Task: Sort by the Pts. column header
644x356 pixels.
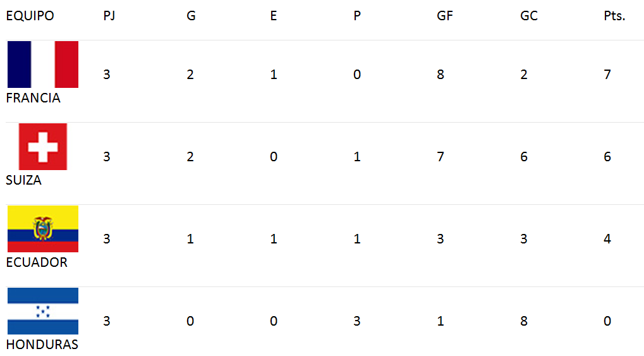Action: pos(614,16)
